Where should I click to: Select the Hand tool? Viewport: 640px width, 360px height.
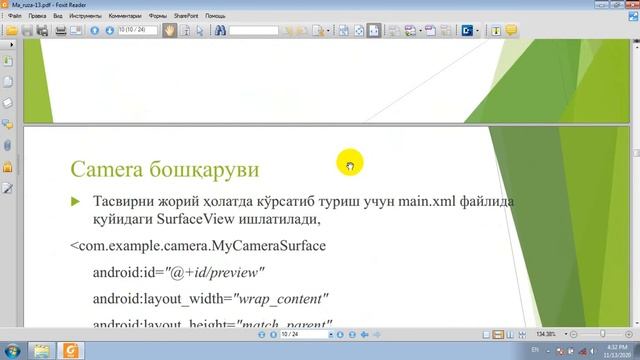click(x=169, y=31)
